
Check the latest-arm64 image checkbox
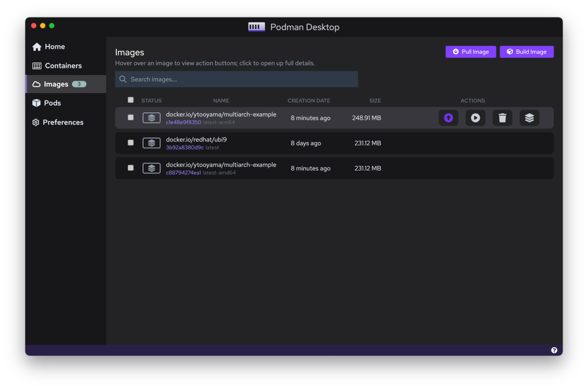coord(130,118)
